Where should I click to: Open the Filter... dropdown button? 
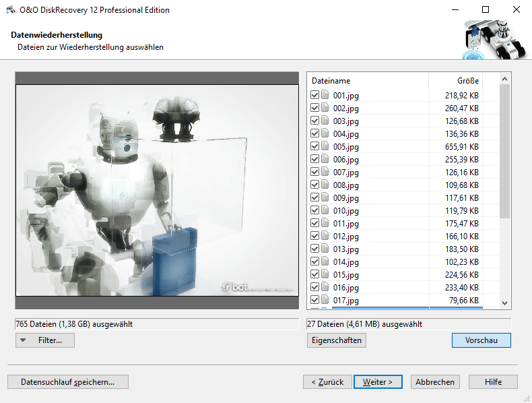point(45,340)
